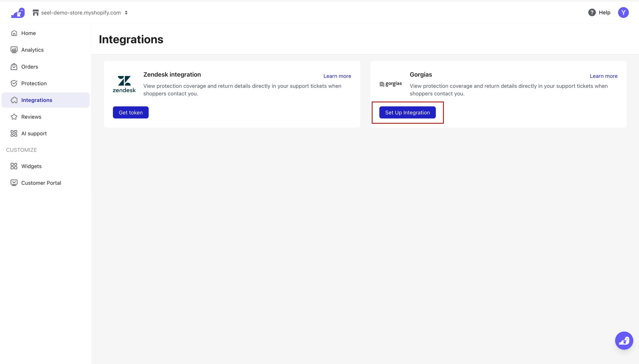Click the Help question mark icon
The image size is (639, 364).
click(592, 12)
